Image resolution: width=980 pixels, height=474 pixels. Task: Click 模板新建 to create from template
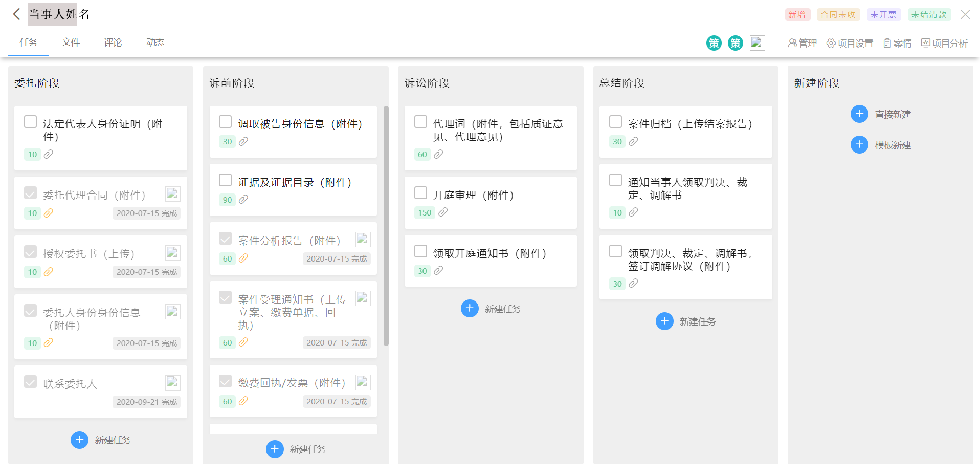pos(881,145)
